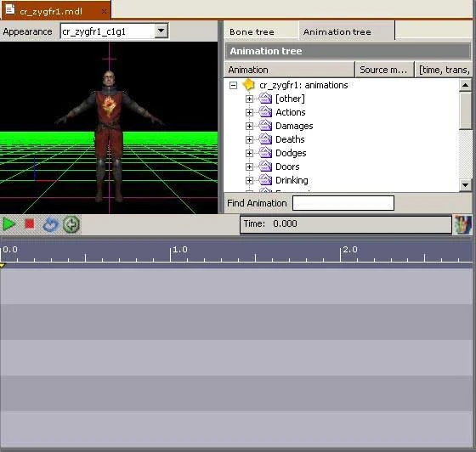
Task: Click the yellow playhead marker on timeline
Action: tap(3, 265)
